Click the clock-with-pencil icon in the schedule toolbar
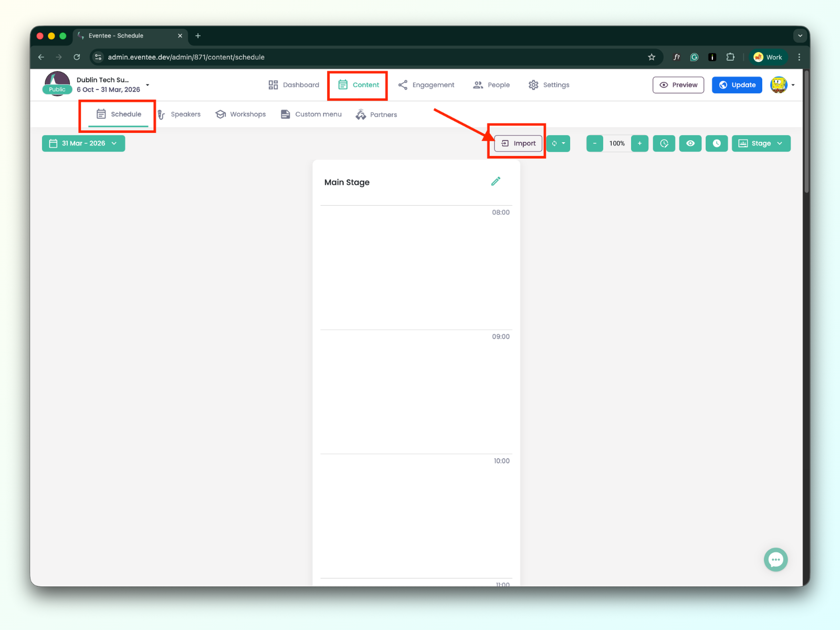 point(664,143)
